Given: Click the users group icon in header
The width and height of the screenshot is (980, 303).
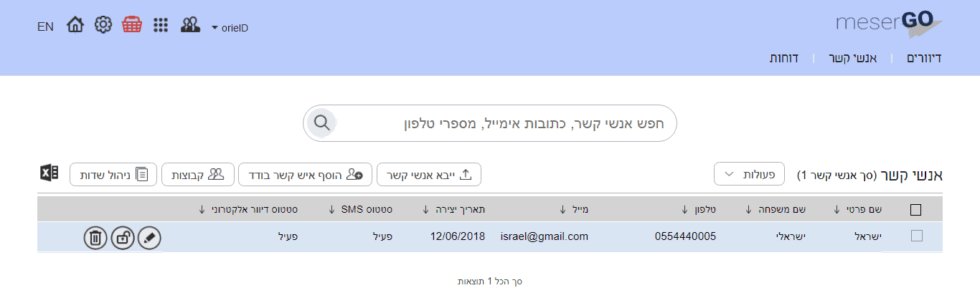Looking at the screenshot, I should pos(190,25).
